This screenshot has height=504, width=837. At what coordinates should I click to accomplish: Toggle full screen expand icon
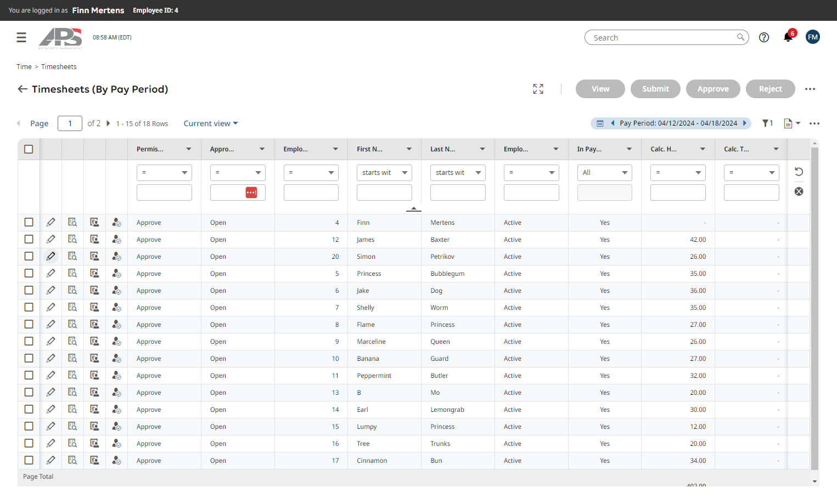538,89
